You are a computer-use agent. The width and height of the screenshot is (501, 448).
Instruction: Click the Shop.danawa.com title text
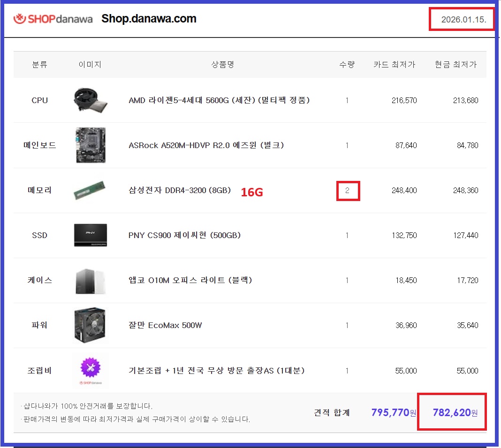tap(149, 19)
